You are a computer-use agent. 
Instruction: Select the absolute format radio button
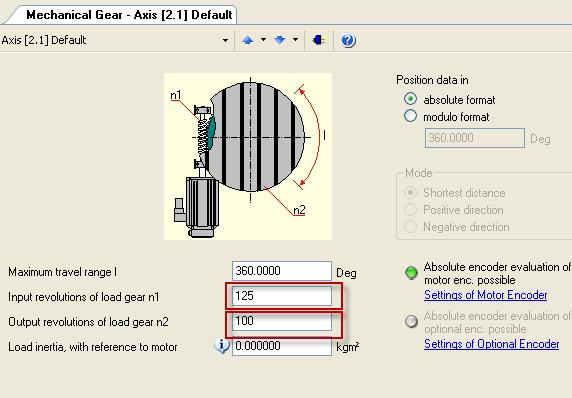point(410,99)
